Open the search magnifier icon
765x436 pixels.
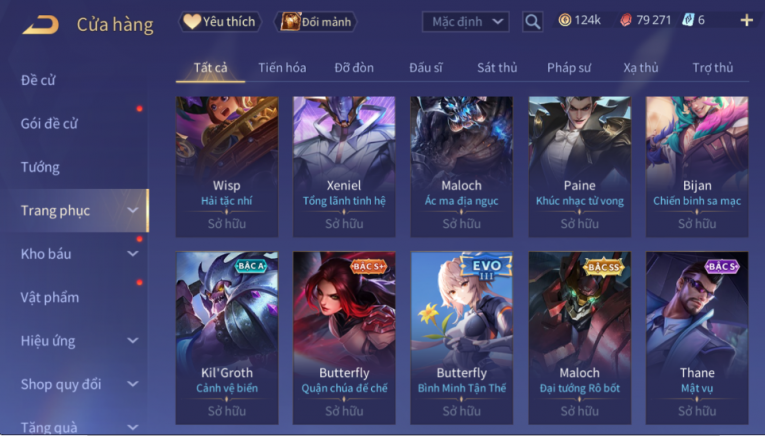click(532, 22)
